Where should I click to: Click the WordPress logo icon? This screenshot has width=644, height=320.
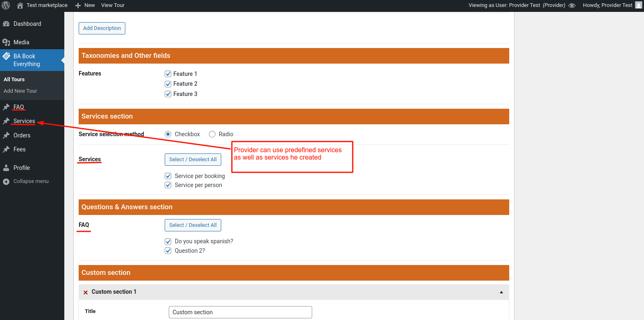click(x=6, y=5)
